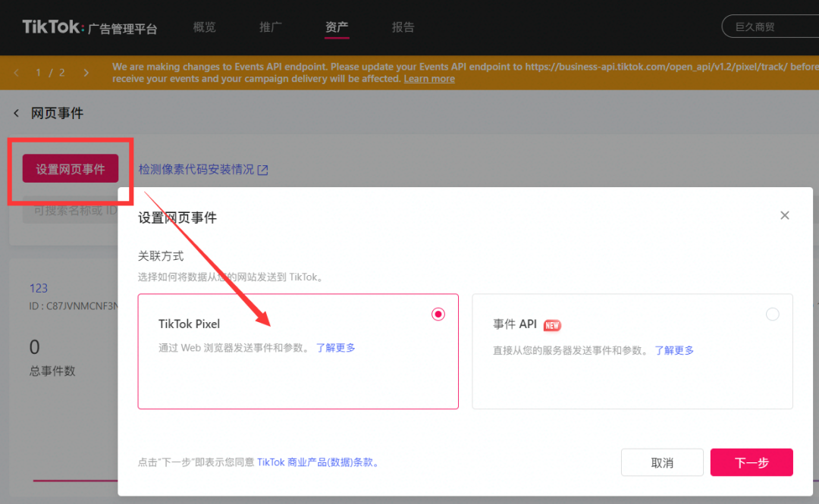Click the 广告管理平台 header text
Image resolution: width=819 pixels, height=504 pixels.
coord(122,29)
